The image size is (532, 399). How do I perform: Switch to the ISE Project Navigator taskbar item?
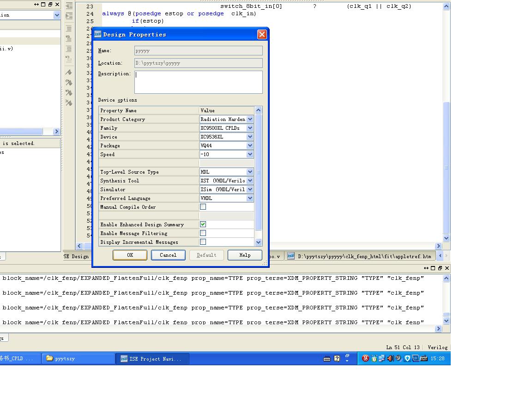tap(152, 359)
